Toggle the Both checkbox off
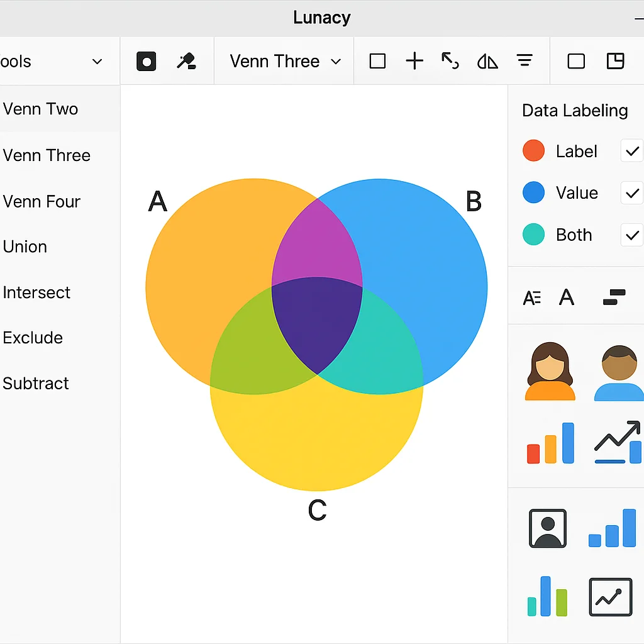644x644 pixels. 632,235
